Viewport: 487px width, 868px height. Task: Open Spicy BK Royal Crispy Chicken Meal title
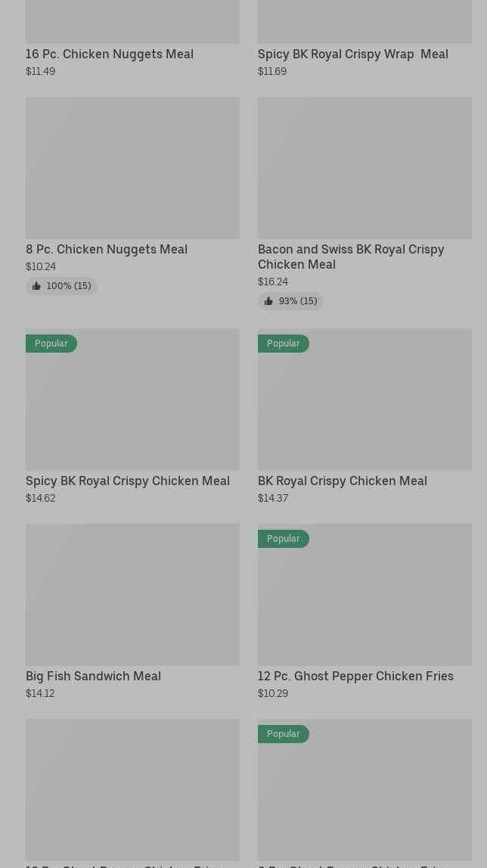[128, 481]
